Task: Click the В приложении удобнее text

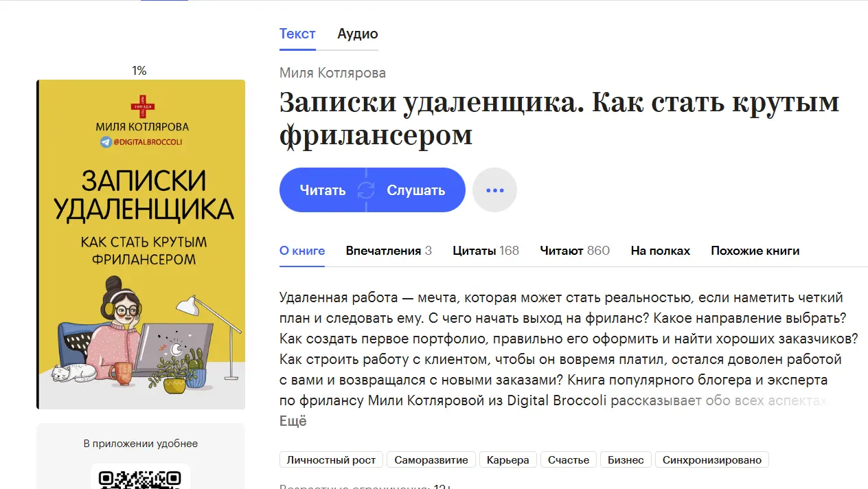Action: point(141,444)
